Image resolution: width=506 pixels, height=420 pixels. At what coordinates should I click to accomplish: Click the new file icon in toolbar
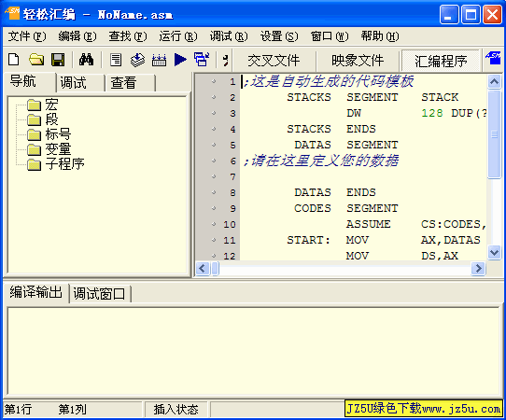[14, 60]
